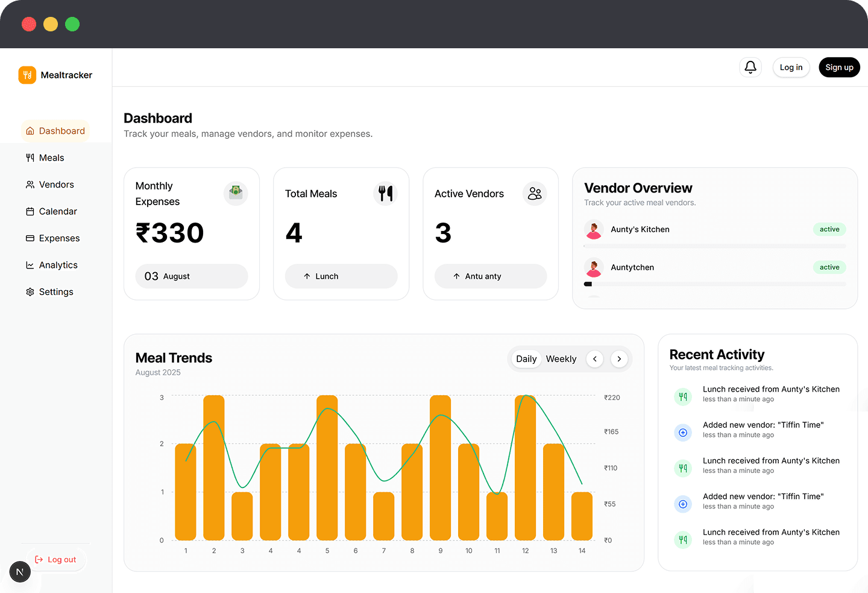Toggle Aunty's Kitchen active status badge
The height and width of the screenshot is (593, 868).
point(829,229)
